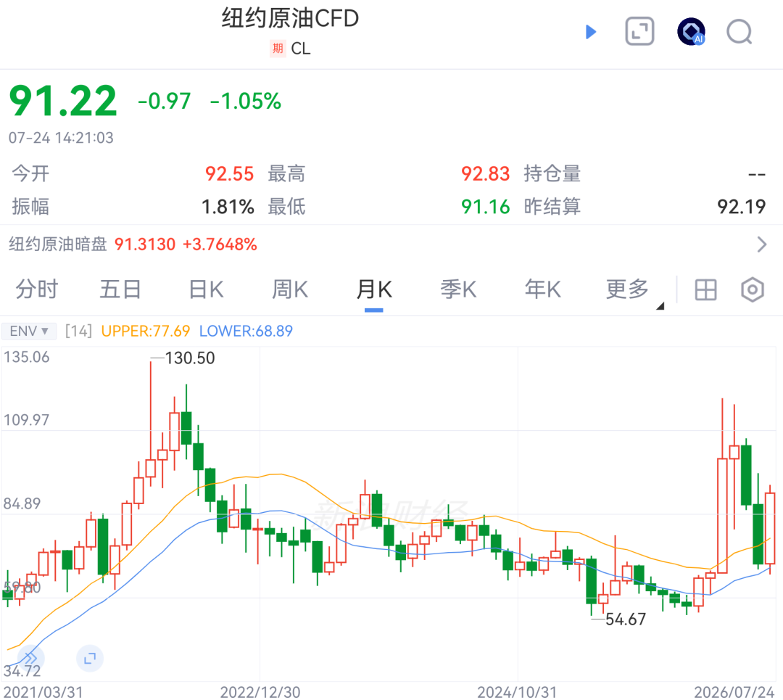Viewport: 783px width, 700px height.
Task: Tap the 纽约原油CFD title
Action: (x=290, y=18)
